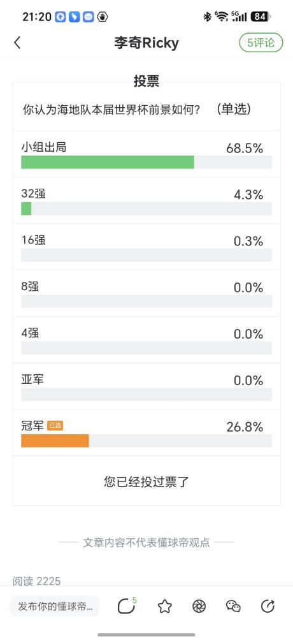
Task: Tap the green 小组出局 result bar
Action: pos(108,162)
